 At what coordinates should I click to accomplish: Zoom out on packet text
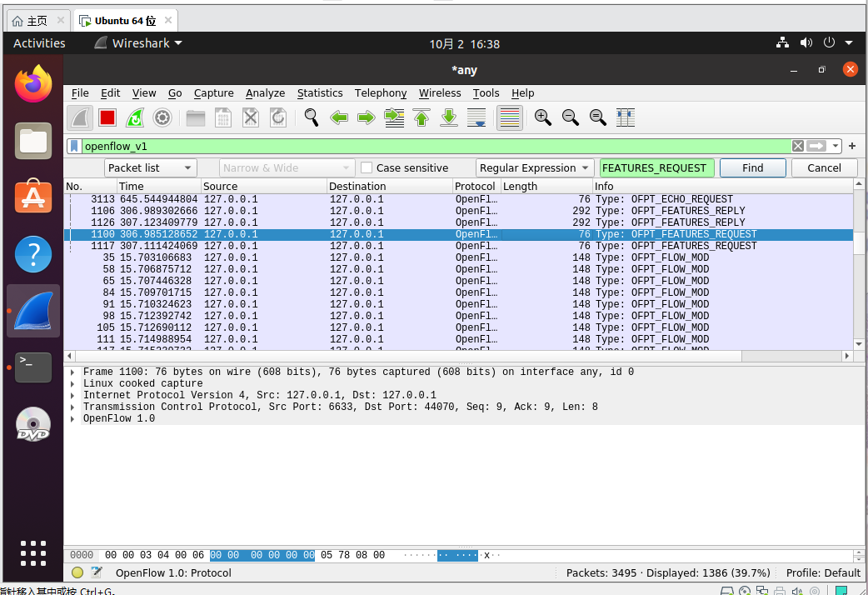point(570,117)
